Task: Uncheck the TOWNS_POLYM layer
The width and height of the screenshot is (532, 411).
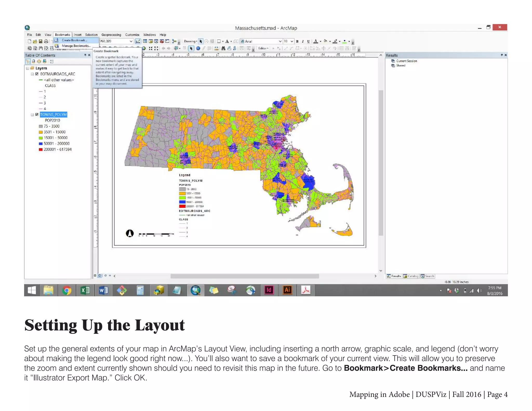Action: (37, 115)
